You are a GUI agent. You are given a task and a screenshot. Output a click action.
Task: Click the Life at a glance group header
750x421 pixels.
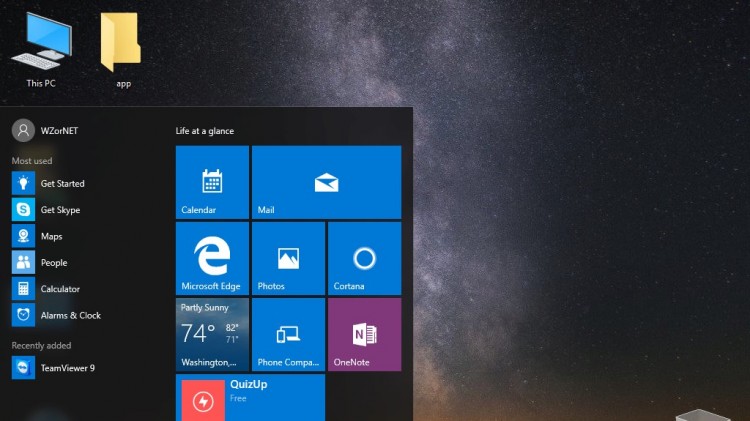point(205,131)
